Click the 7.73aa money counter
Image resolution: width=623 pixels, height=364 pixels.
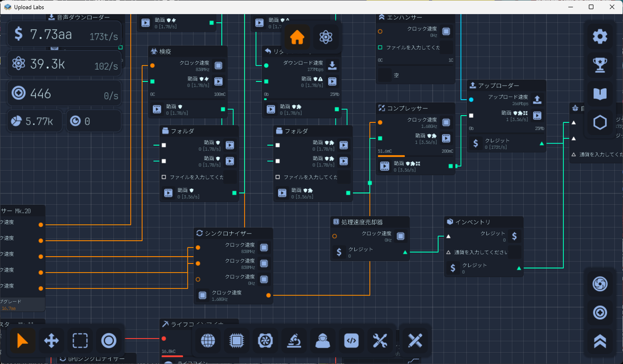tap(64, 35)
